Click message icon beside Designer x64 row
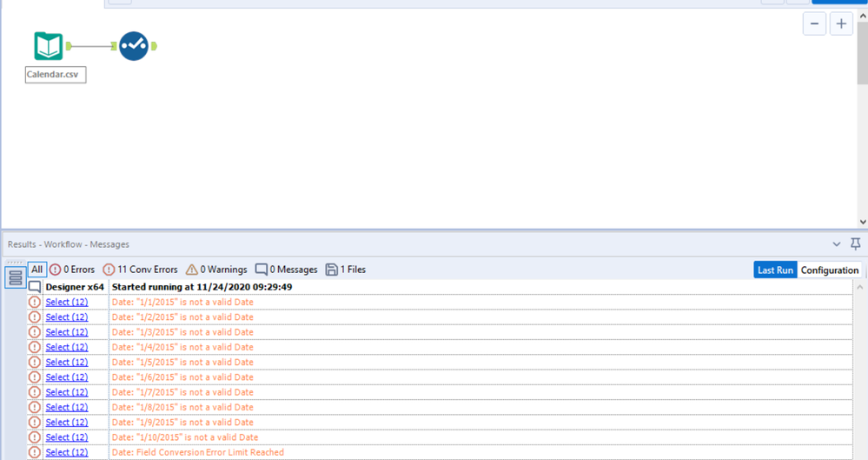The height and width of the screenshot is (460, 868). tap(35, 287)
